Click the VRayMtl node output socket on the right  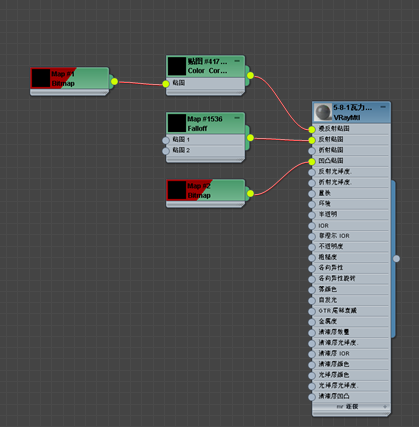(x=396, y=258)
